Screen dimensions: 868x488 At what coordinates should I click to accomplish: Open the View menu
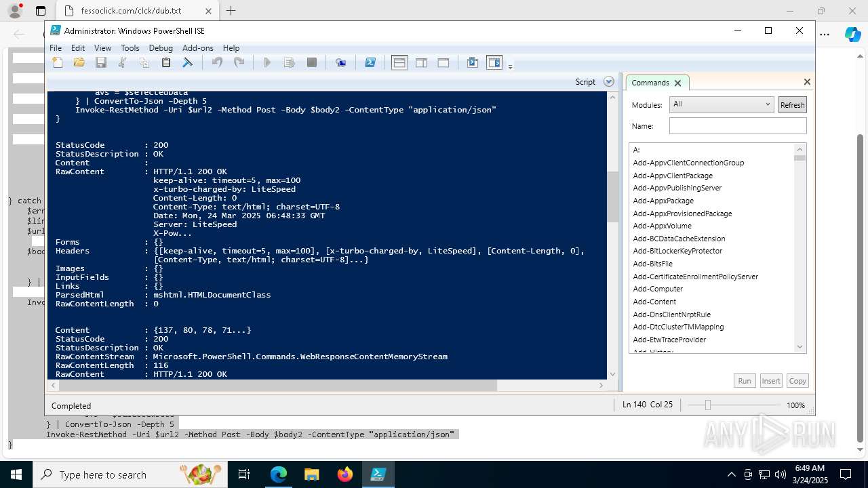(102, 48)
